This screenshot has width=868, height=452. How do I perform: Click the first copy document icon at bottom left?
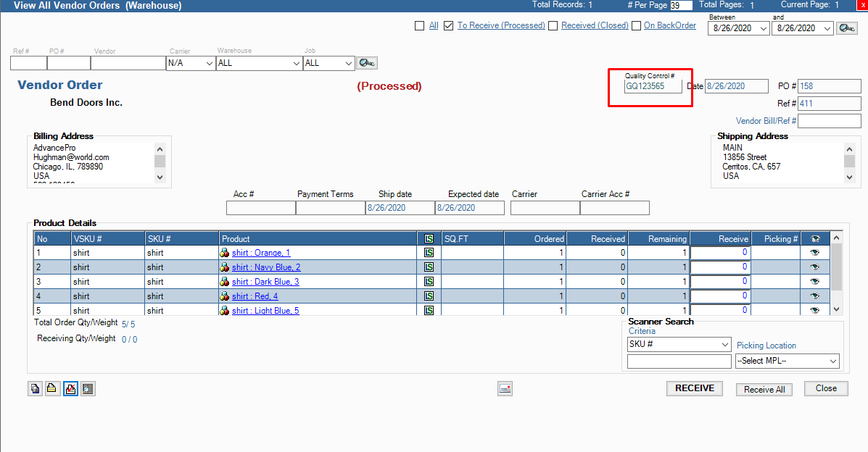35,389
